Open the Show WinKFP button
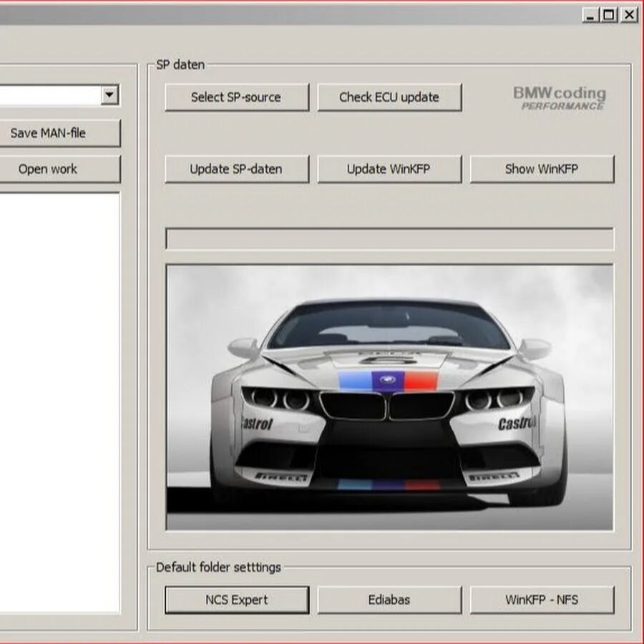644x644 pixels. (x=542, y=169)
